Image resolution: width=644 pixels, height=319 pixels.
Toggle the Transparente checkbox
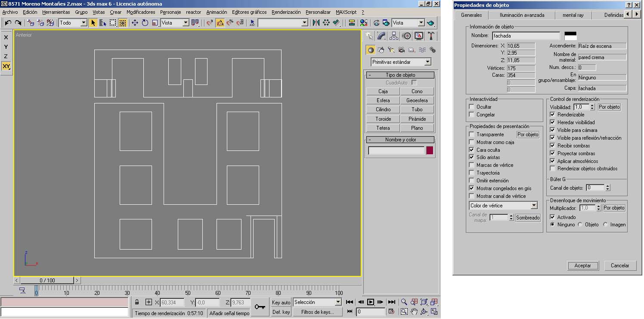(472, 134)
